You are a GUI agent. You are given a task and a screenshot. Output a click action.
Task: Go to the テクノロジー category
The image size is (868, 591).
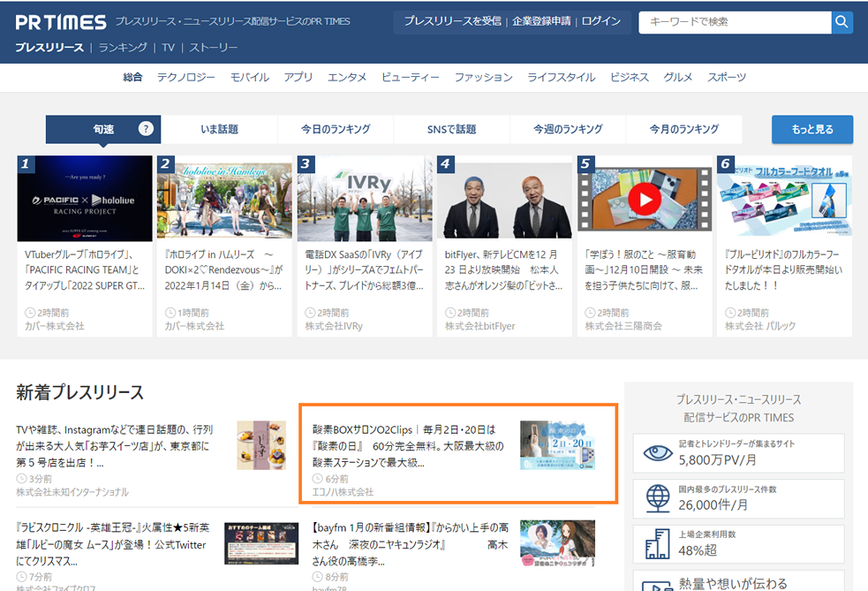[x=186, y=78]
